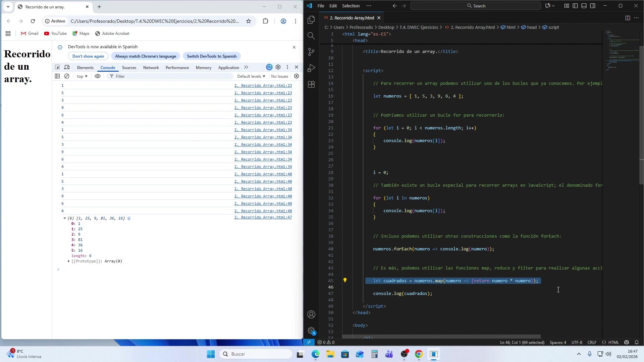Viewport: 644px width, 362px height.
Task: Open Chrome three-dot menu
Action: pyautogui.click(x=295, y=21)
